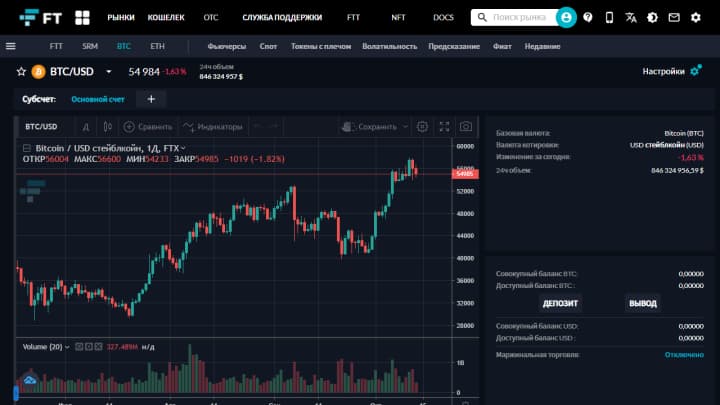Open the candlestick chart style selector

(x=107, y=127)
